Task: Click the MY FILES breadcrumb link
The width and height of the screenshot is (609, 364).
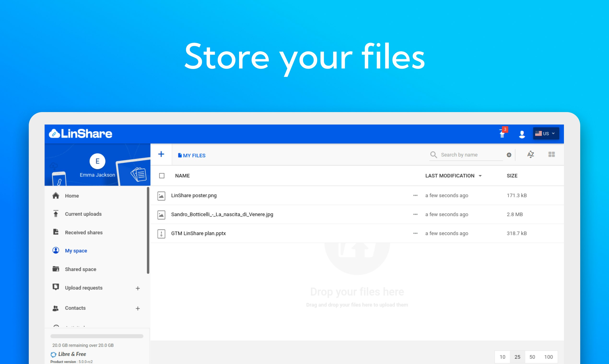Action: 192,155
